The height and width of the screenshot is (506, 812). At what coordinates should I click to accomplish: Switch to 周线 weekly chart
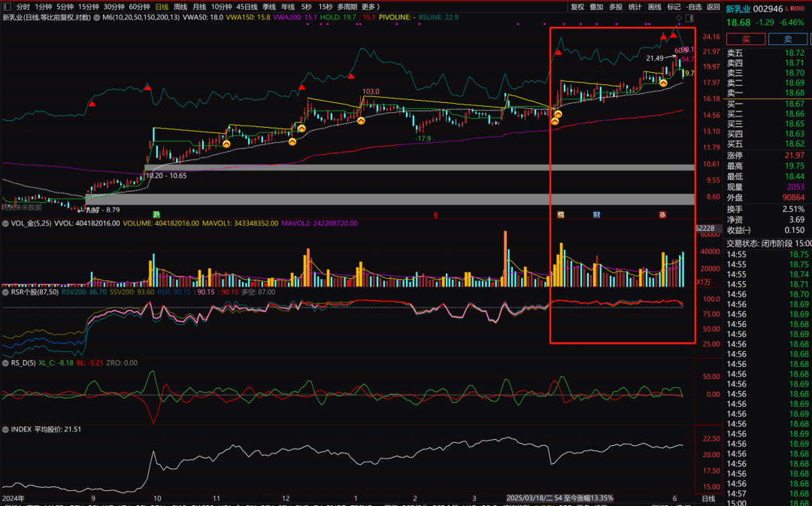click(x=180, y=7)
